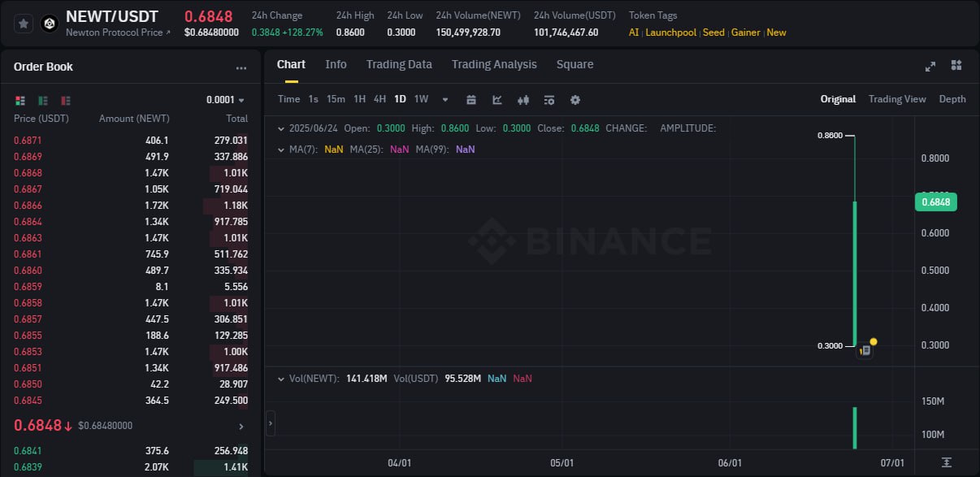Click ask price 0.6850
Screen dimensions: 980x477
tap(28, 384)
